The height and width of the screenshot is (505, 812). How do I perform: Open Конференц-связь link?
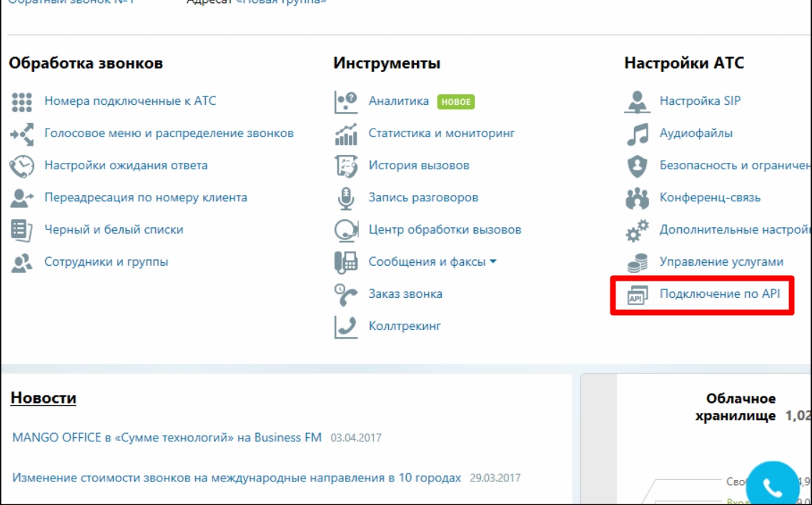point(710,198)
